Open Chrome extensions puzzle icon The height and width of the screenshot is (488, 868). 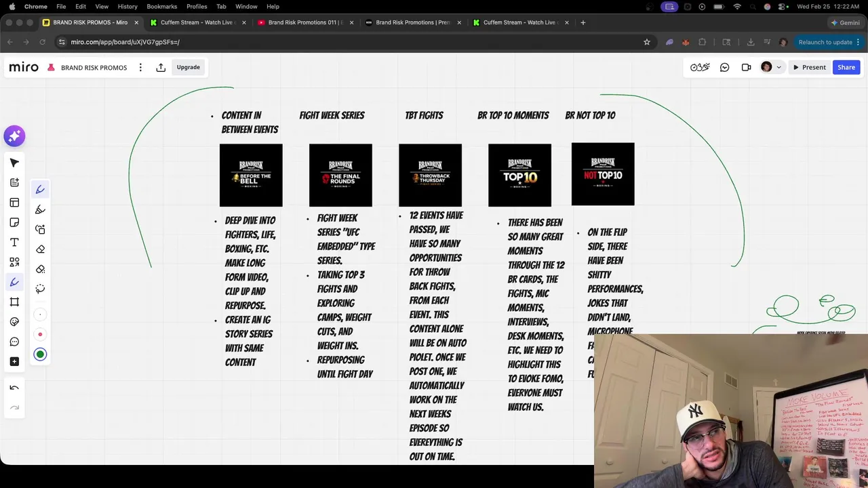(702, 42)
